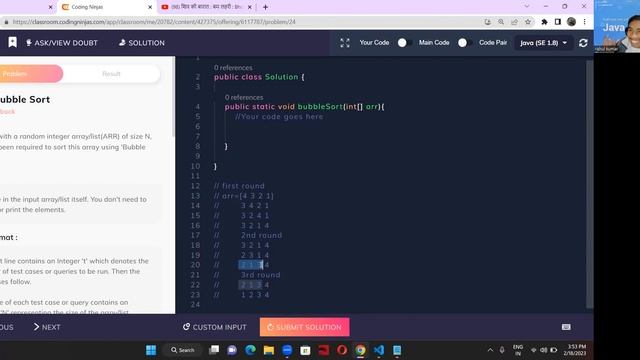
Task: Expand the system tray hidden icons chevron
Action: point(490,350)
